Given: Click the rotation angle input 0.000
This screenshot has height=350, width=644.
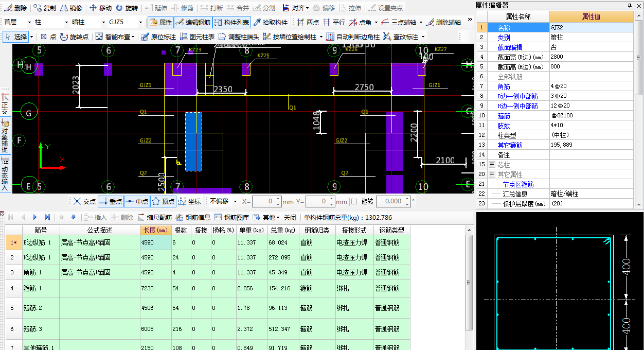Looking at the screenshot, I should coord(392,201).
